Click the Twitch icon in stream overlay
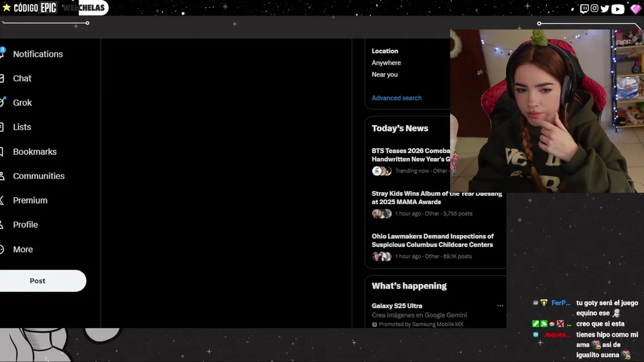Viewport: 644px width, 362px height. [584, 8]
